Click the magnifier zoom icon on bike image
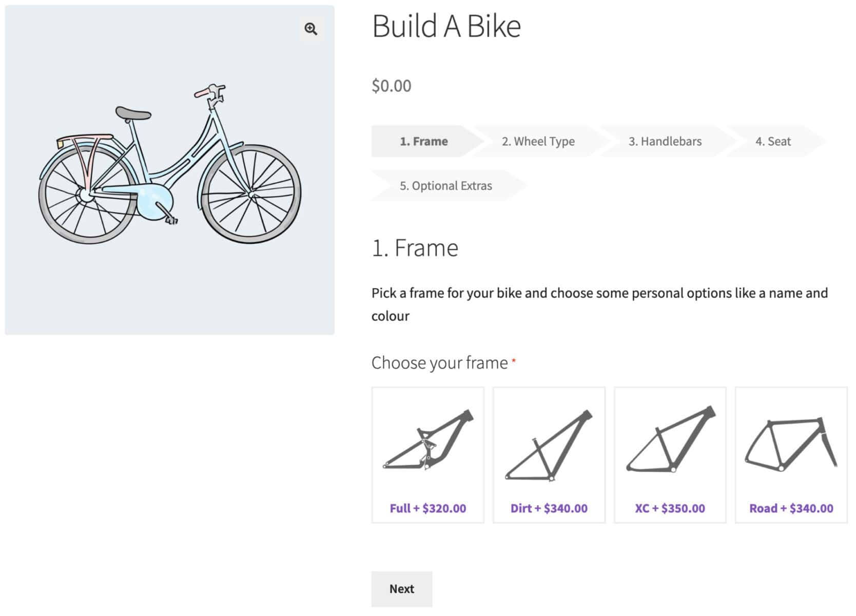 click(x=311, y=29)
